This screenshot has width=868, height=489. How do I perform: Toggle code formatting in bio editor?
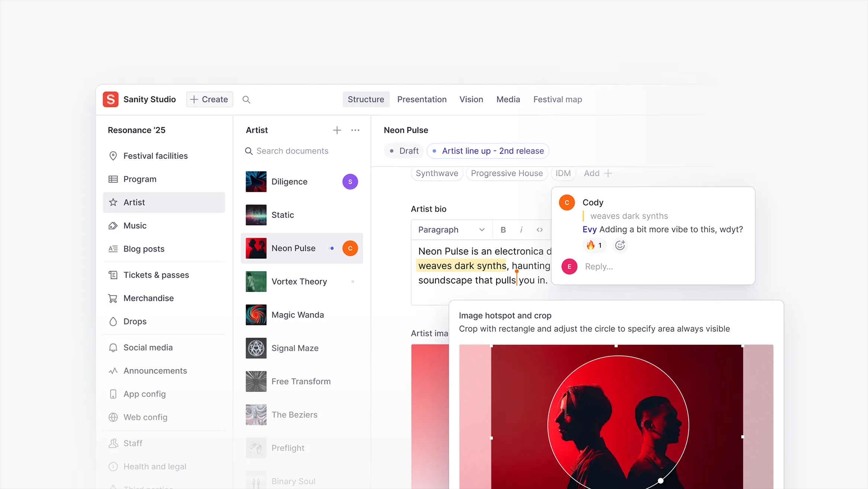pos(539,230)
